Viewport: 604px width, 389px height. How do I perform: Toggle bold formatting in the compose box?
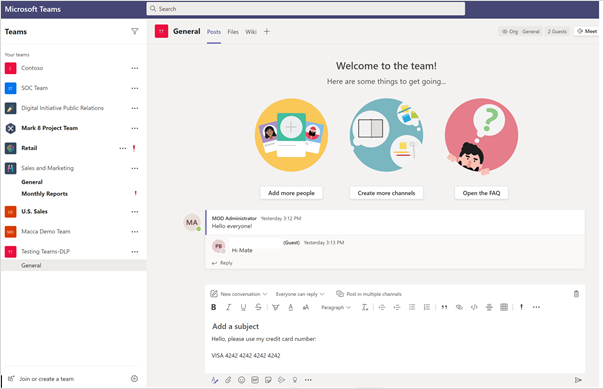click(213, 307)
